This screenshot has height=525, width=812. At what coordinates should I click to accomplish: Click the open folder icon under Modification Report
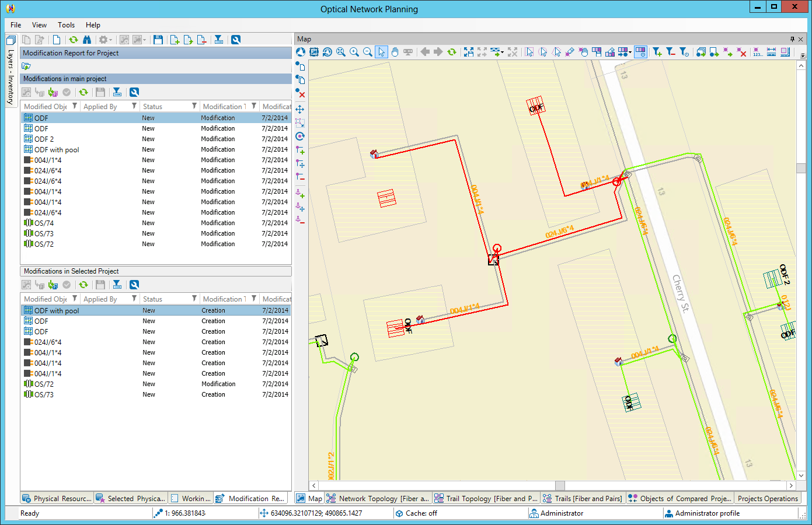tap(26, 66)
